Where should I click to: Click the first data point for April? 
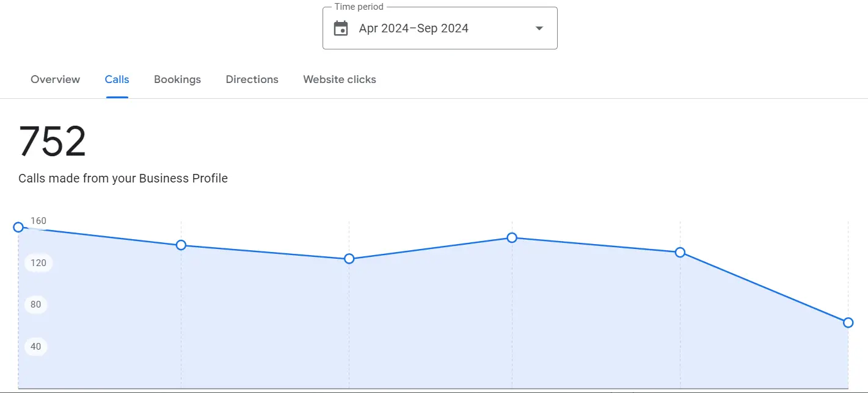18,227
